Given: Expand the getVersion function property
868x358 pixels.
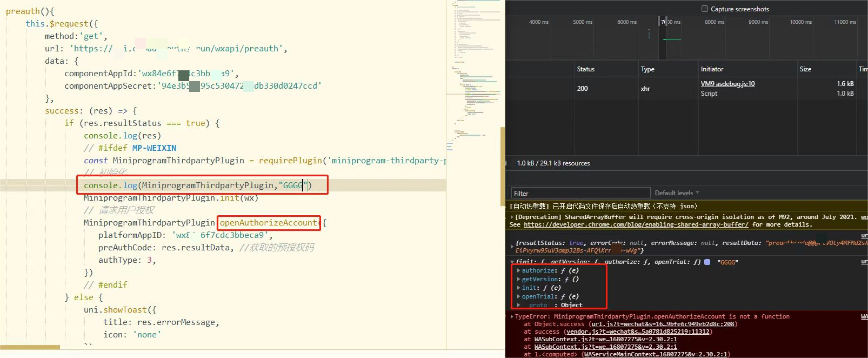Looking at the screenshot, I should pos(519,279).
